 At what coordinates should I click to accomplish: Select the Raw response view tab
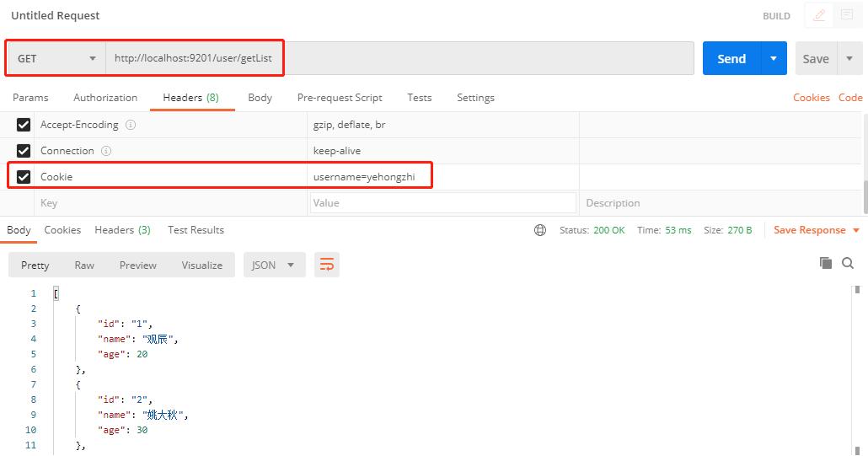click(84, 265)
